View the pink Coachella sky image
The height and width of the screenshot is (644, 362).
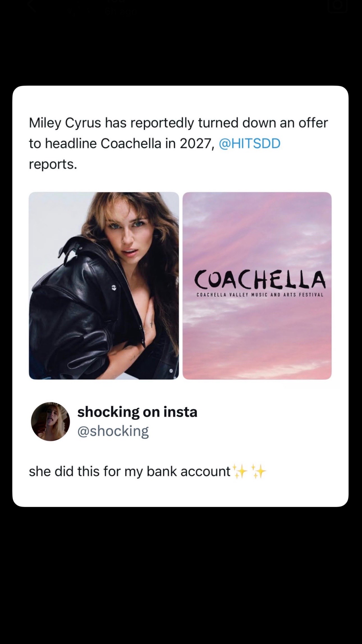point(257,286)
